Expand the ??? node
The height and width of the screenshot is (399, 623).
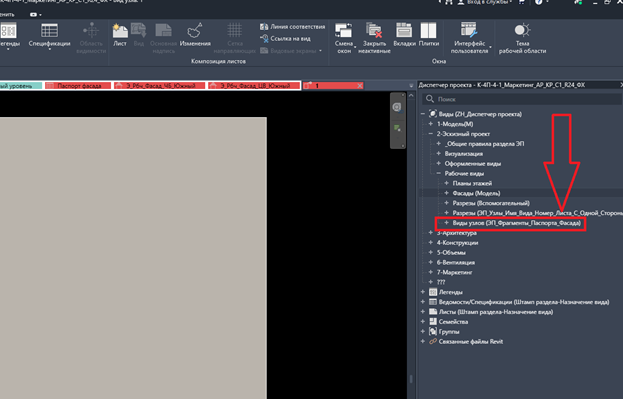[x=431, y=282]
